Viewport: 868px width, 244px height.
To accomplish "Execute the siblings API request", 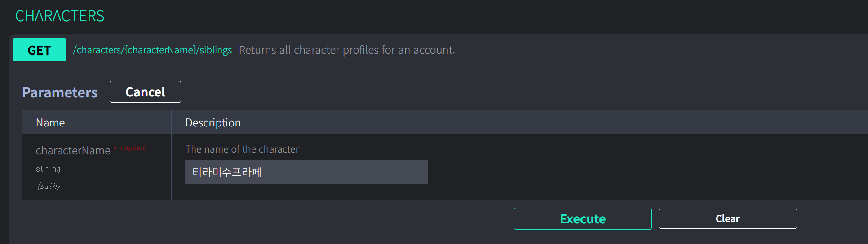I will (583, 219).
